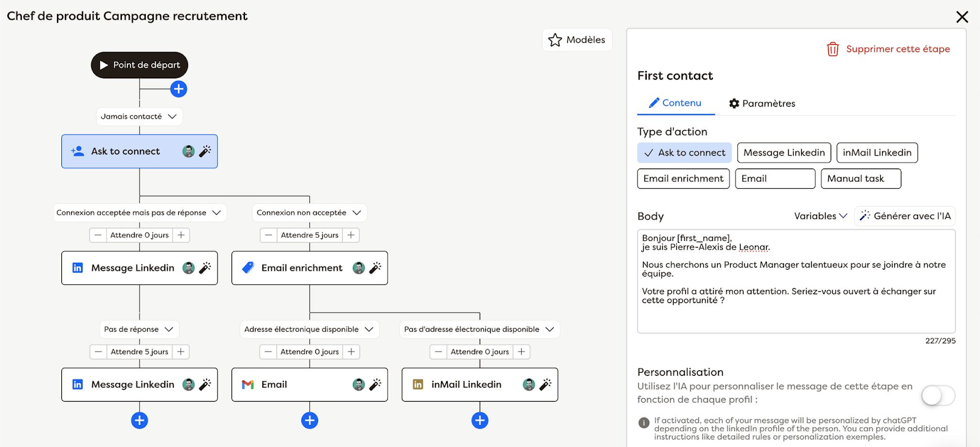Select the Ask to connect action type

pyautogui.click(x=684, y=153)
